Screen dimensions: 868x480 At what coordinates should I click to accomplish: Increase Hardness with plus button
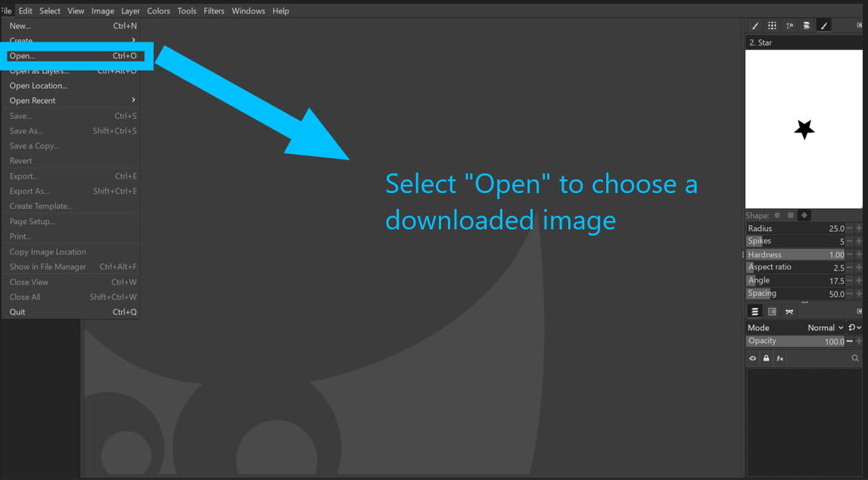859,254
